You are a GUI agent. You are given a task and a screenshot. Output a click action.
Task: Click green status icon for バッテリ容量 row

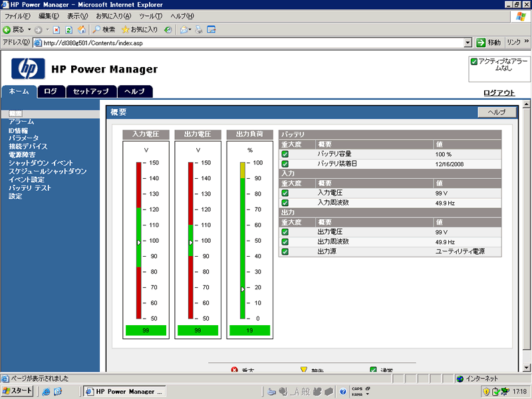(x=285, y=154)
